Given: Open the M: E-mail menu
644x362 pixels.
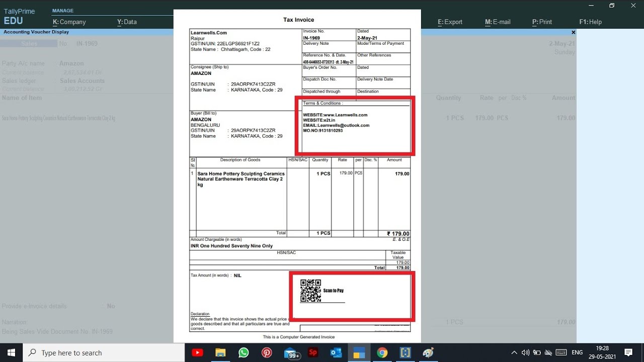Looking at the screenshot, I should pyautogui.click(x=498, y=22).
